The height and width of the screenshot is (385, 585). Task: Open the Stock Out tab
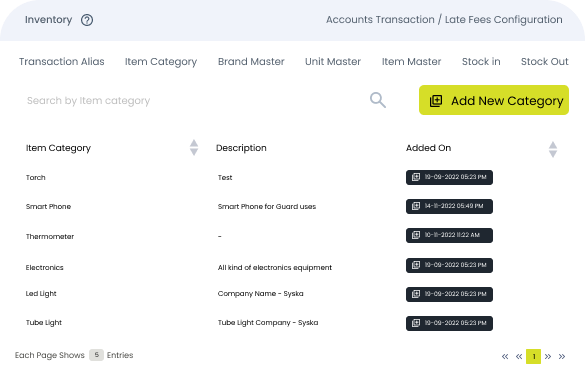pos(544,62)
